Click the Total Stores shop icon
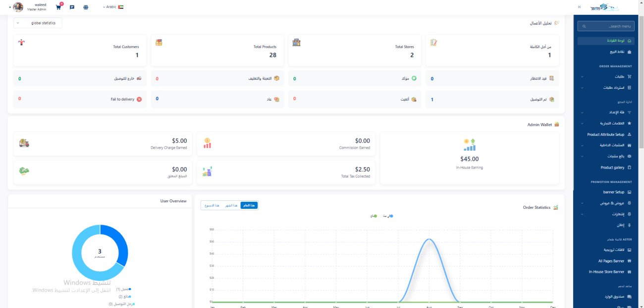 [x=296, y=43]
